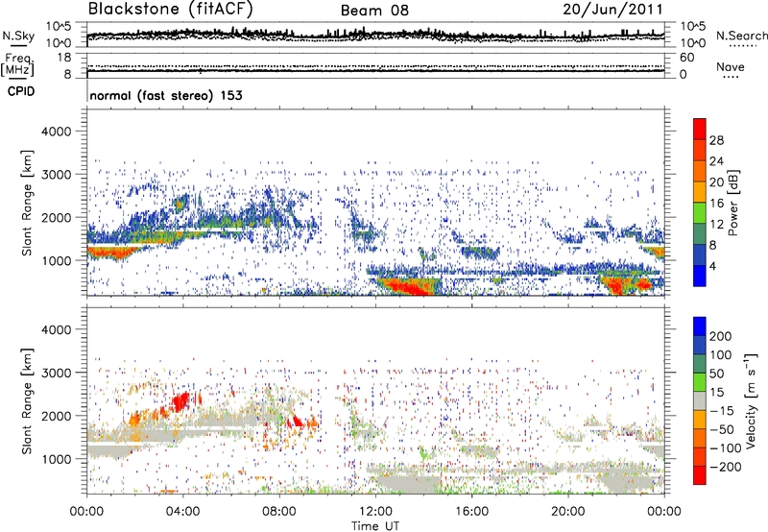
Task: Select the N.Search legend label
Action: coord(742,36)
